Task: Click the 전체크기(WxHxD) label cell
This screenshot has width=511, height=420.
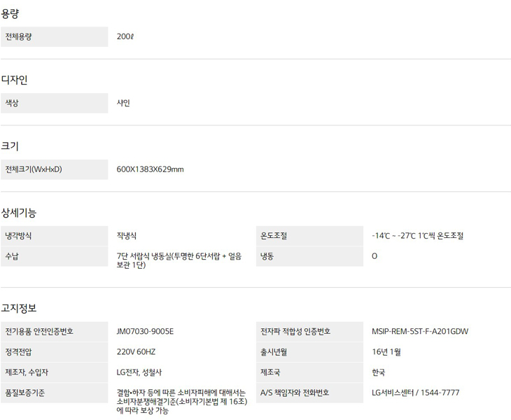Action: [54, 169]
